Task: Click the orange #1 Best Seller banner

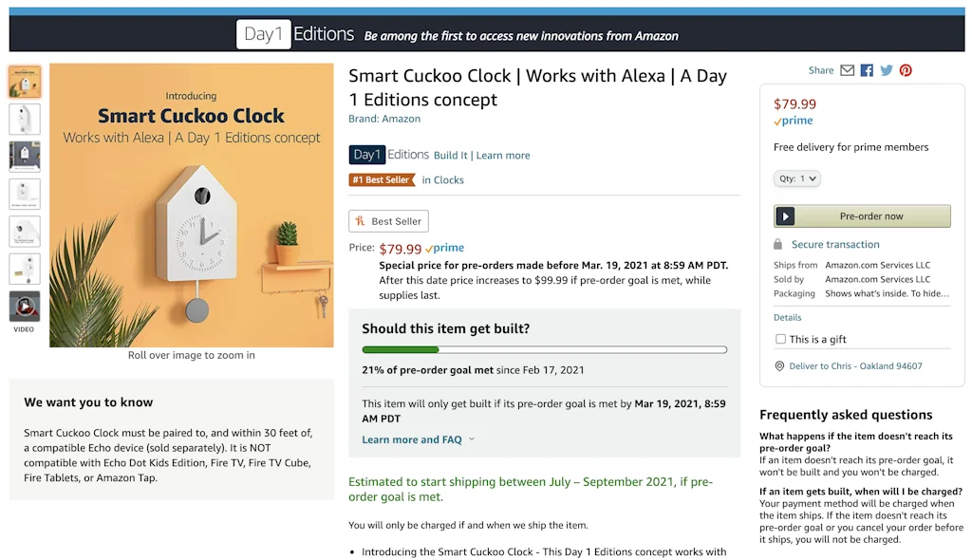Action: click(x=381, y=179)
